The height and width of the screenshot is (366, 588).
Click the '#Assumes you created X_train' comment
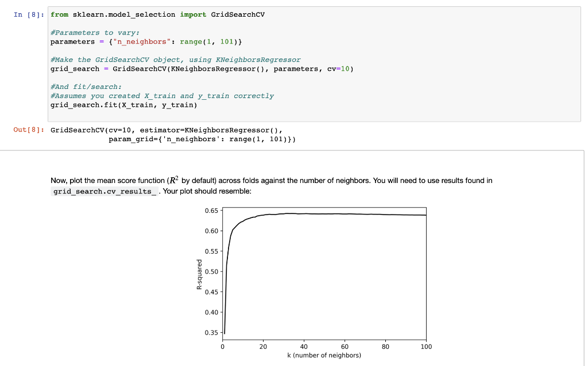click(x=162, y=96)
